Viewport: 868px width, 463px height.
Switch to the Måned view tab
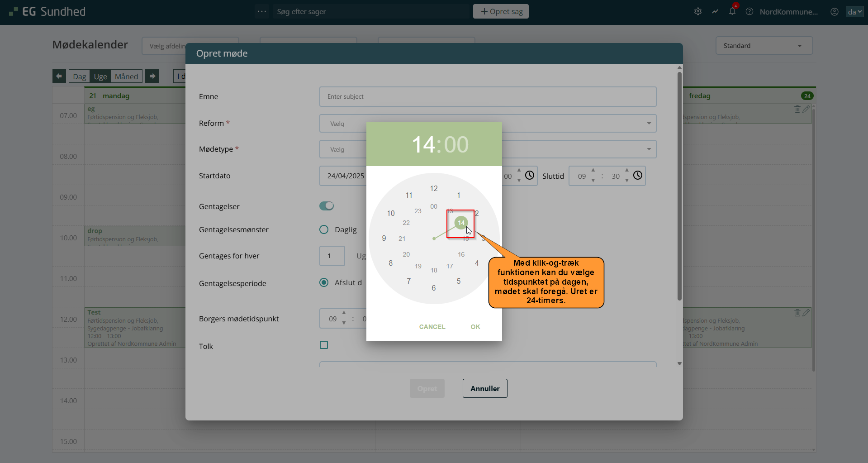click(126, 76)
